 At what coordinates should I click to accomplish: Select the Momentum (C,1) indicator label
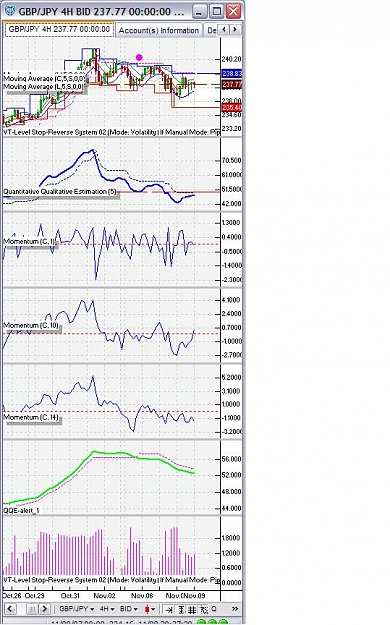click(30, 242)
